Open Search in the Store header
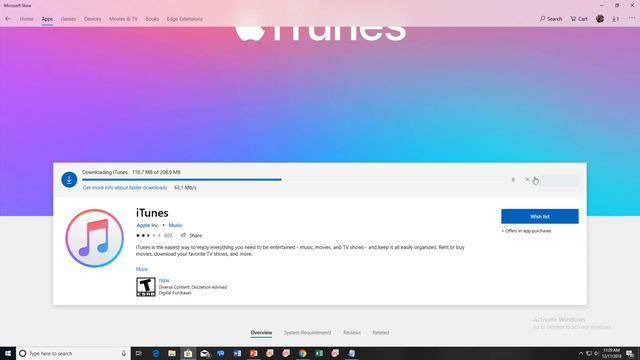The width and height of the screenshot is (640, 360). click(x=551, y=19)
